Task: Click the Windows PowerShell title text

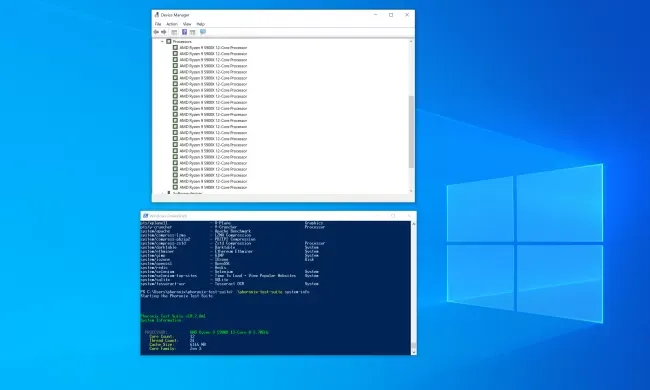Action: [x=168, y=216]
